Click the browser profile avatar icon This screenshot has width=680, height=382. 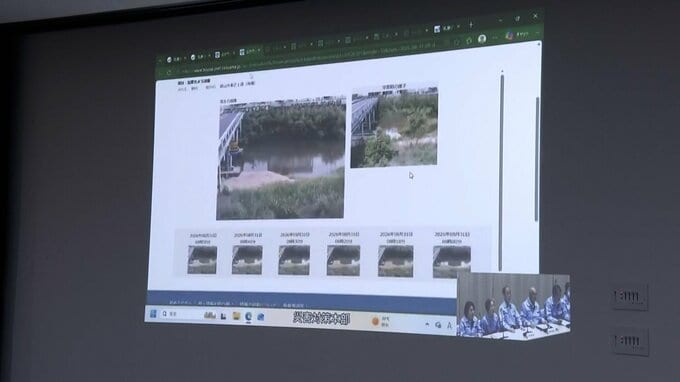[482, 39]
